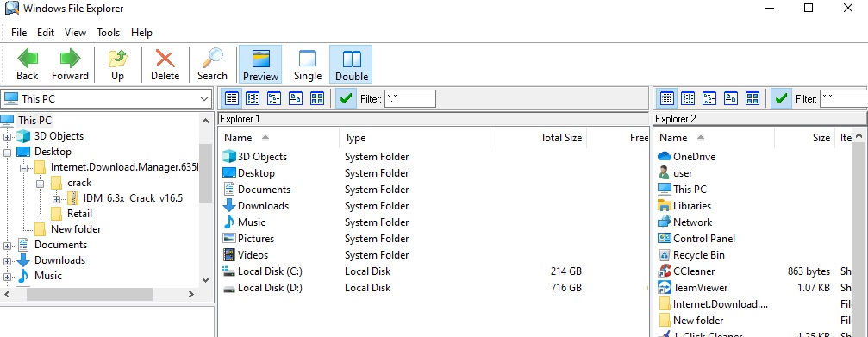Expand the 3D Objects tree node
The image size is (868, 337).
[x=7, y=137]
